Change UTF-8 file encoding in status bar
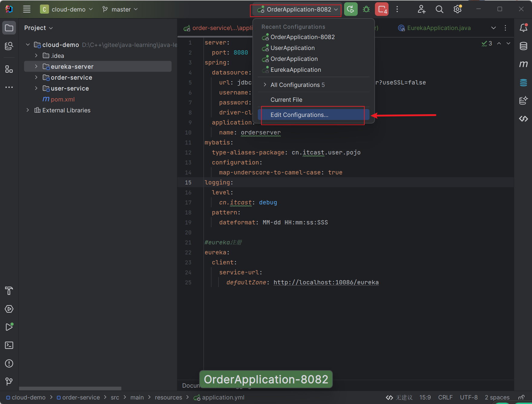This screenshot has height=404, width=532. tap(469, 397)
